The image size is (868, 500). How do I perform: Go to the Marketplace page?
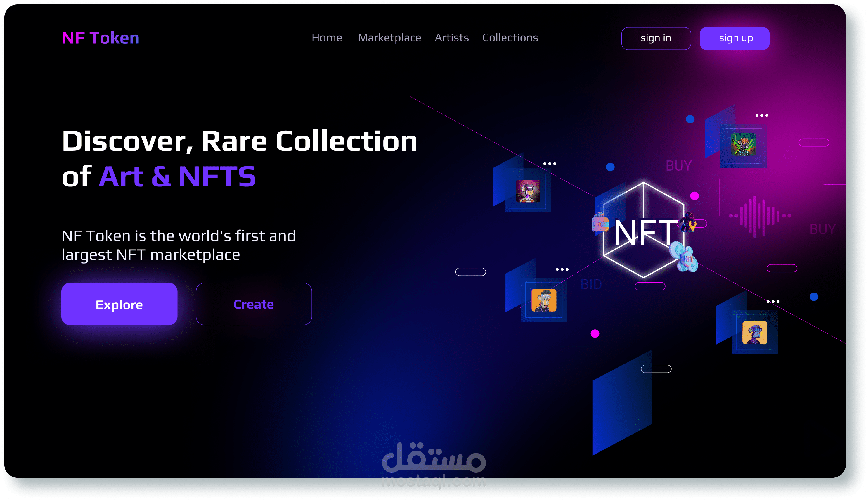click(389, 38)
